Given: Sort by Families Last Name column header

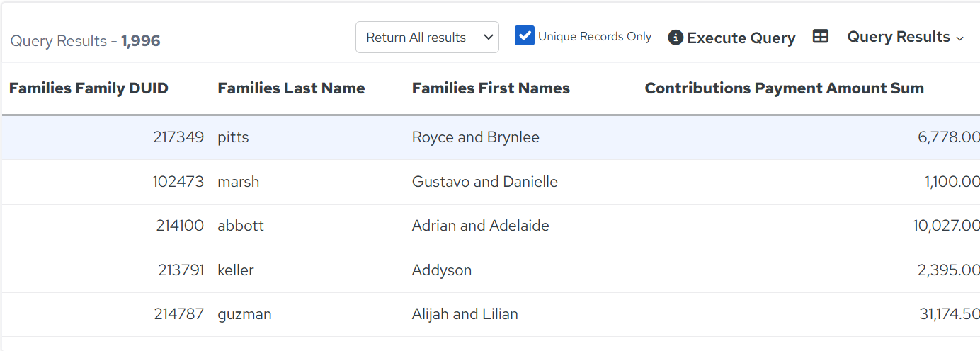Looking at the screenshot, I should click(291, 88).
